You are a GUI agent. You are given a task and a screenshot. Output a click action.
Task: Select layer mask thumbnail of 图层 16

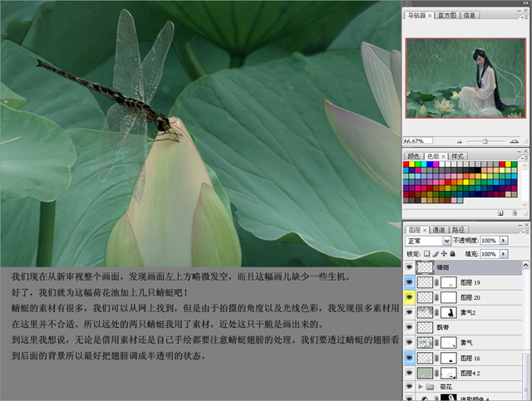point(449,358)
